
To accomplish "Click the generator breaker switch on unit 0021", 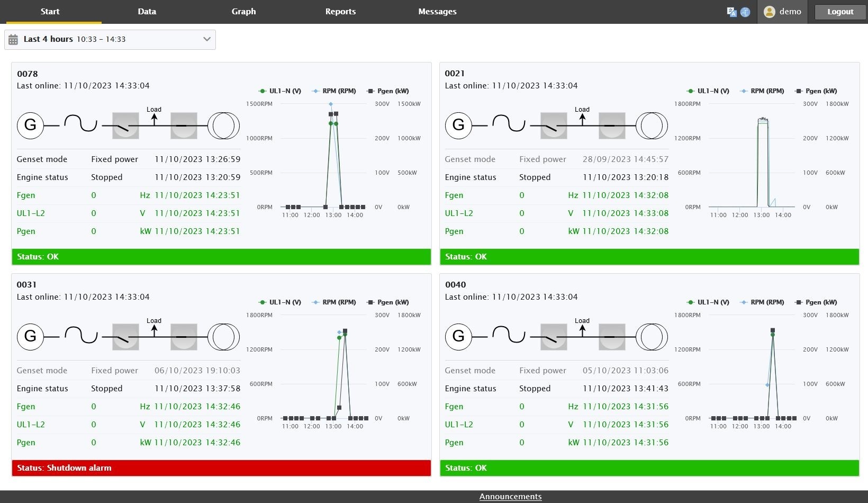I will coord(553,125).
